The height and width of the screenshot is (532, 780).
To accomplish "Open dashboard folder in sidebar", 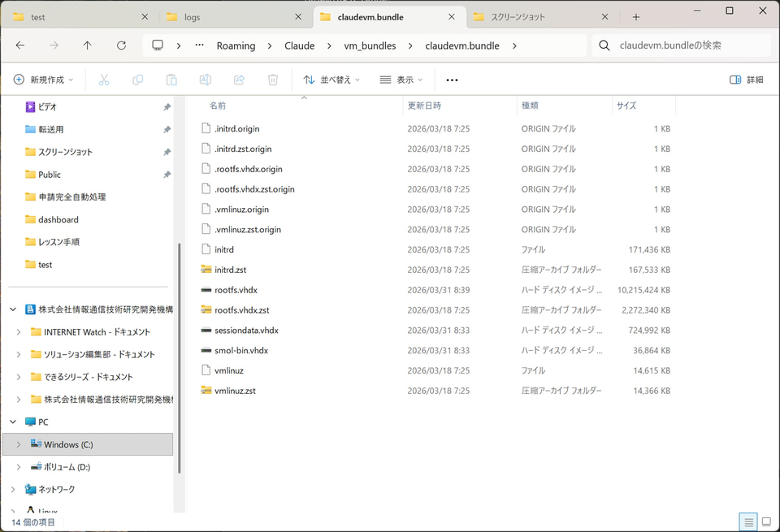I will 58,219.
